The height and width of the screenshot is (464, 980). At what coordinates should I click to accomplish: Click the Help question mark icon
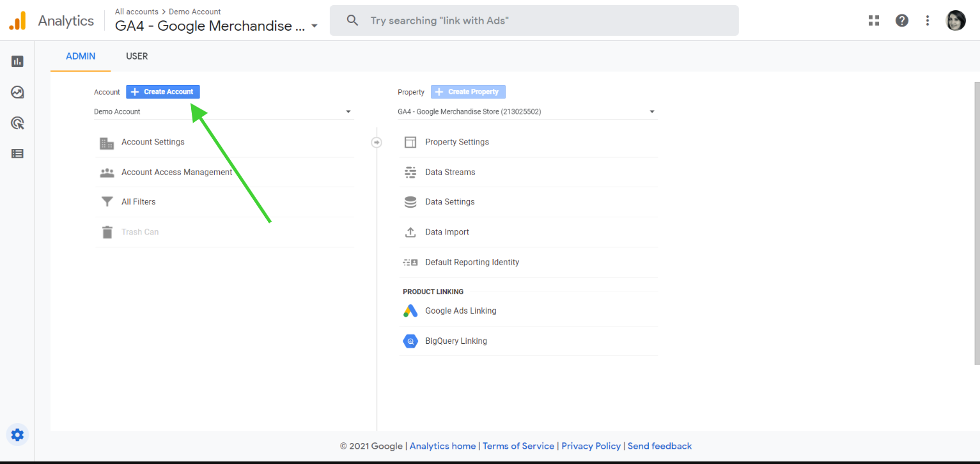[902, 20]
